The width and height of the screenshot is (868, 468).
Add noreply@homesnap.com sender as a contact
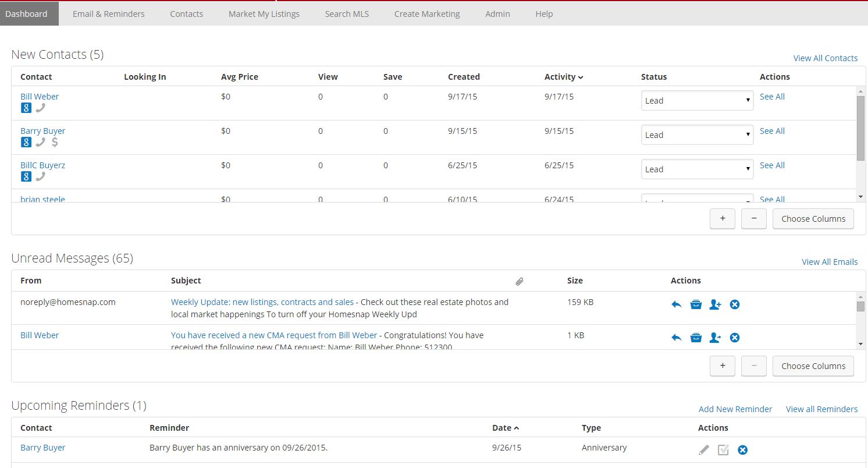715,304
